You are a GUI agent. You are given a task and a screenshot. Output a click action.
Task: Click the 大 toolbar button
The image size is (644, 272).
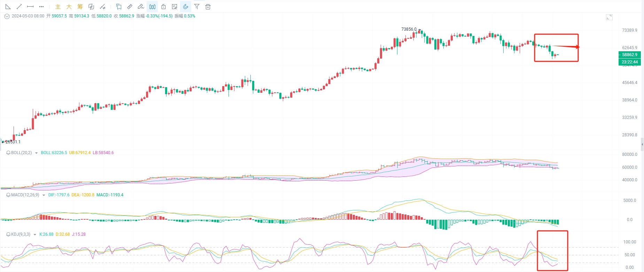point(69,7)
